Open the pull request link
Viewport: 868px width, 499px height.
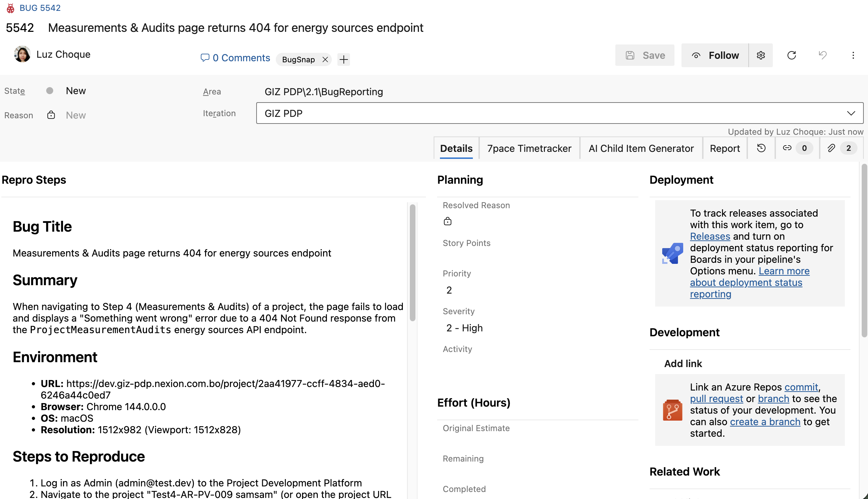click(x=716, y=399)
